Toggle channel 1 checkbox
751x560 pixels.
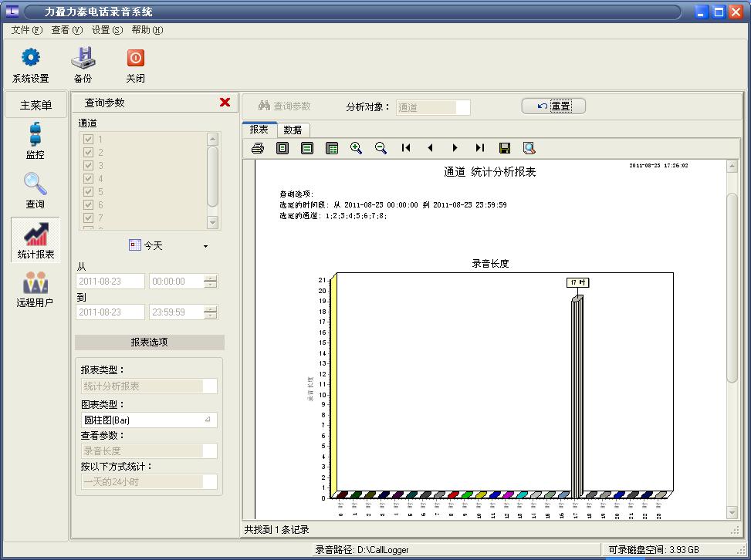tap(88, 140)
